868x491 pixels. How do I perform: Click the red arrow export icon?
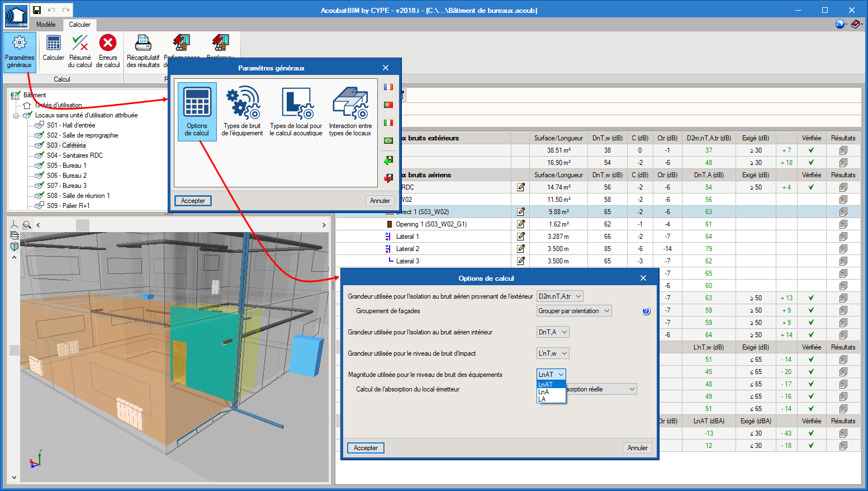tap(388, 178)
